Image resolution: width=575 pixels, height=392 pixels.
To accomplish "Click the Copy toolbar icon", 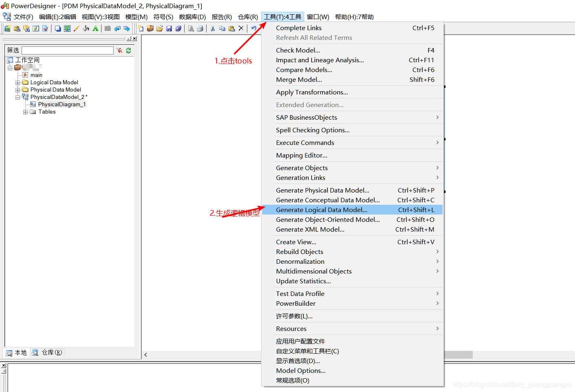I will [222, 28].
